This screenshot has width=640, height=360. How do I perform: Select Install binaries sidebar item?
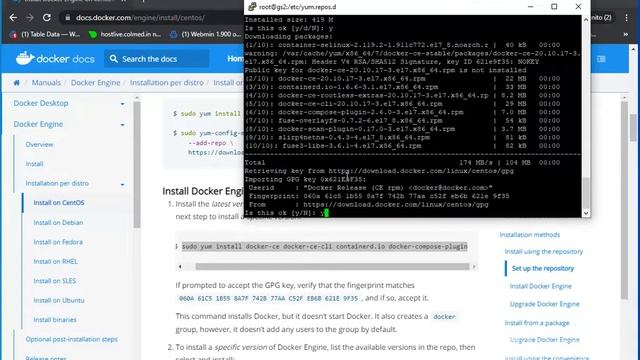[55, 320]
